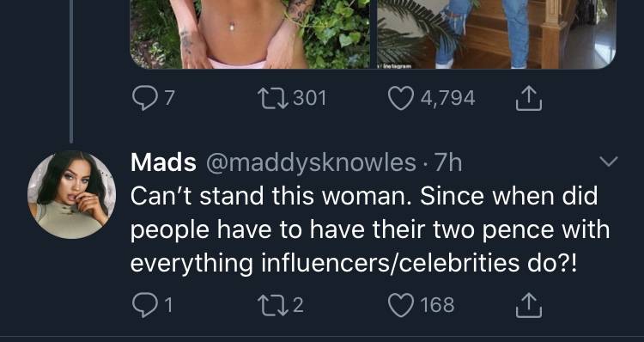The width and height of the screenshot is (644, 342).
Task: Share Mads' tweet via share icon
Action: [529, 305]
